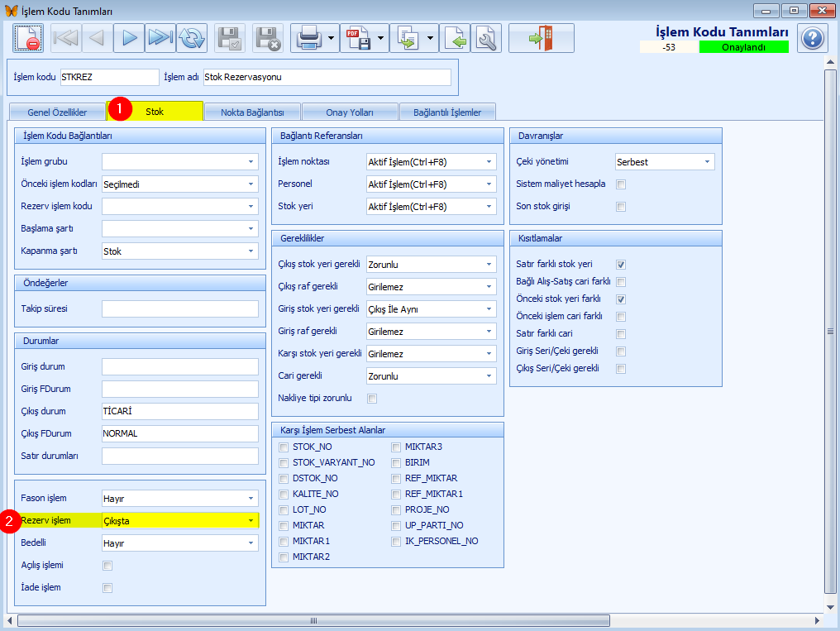The width and height of the screenshot is (840, 631).
Task: Check the PROJE_NO free field
Action: [x=396, y=510]
